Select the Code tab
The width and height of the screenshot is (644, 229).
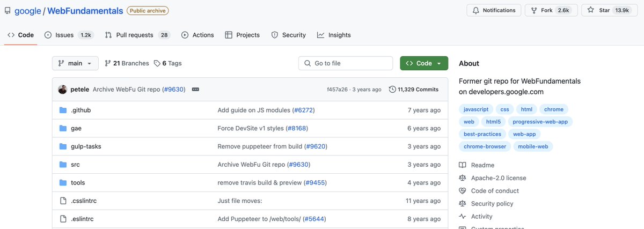coord(20,35)
